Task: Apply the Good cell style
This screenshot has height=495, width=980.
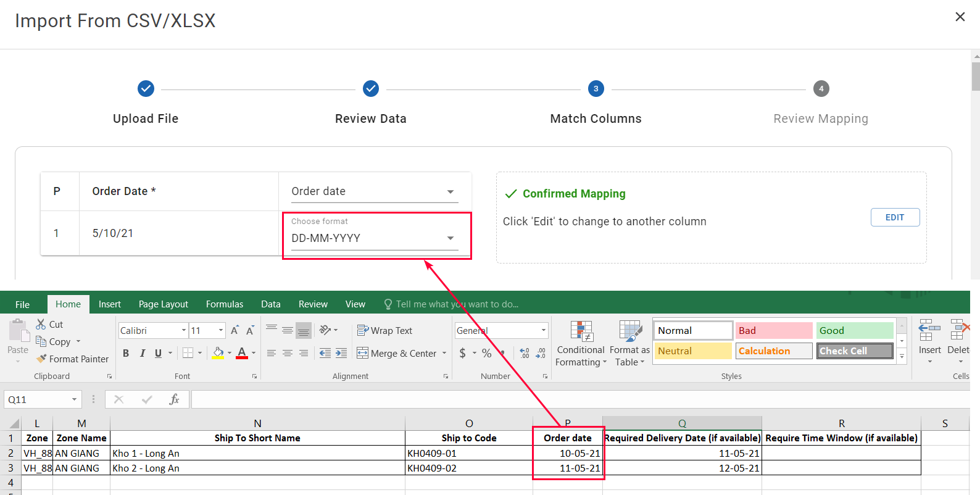Action: pyautogui.click(x=855, y=330)
